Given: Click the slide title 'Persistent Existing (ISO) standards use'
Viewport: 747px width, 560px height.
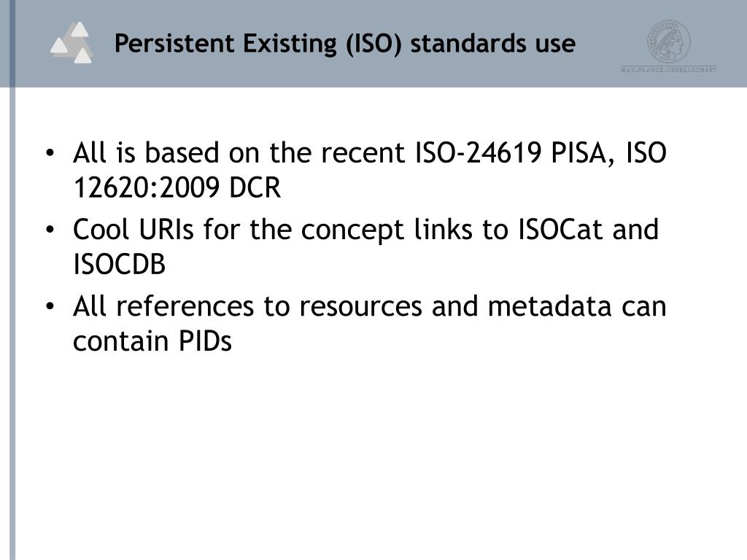Looking at the screenshot, I should 345,44.
